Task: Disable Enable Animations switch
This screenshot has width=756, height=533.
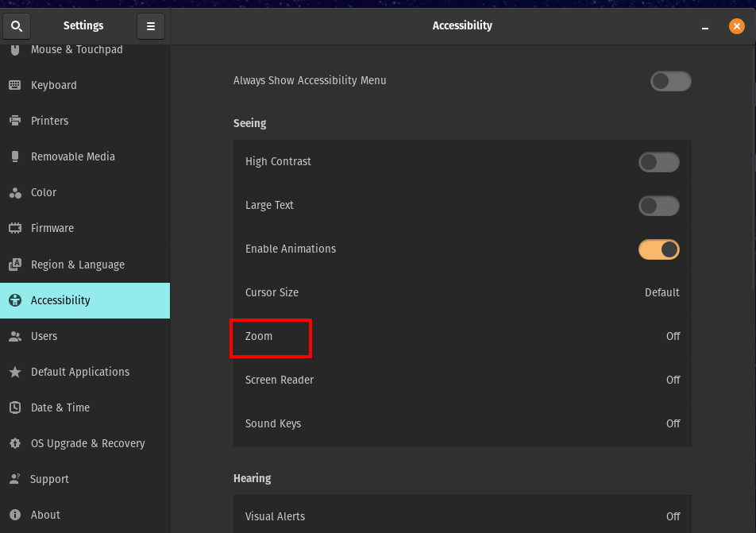Action: tap(658, 249)
